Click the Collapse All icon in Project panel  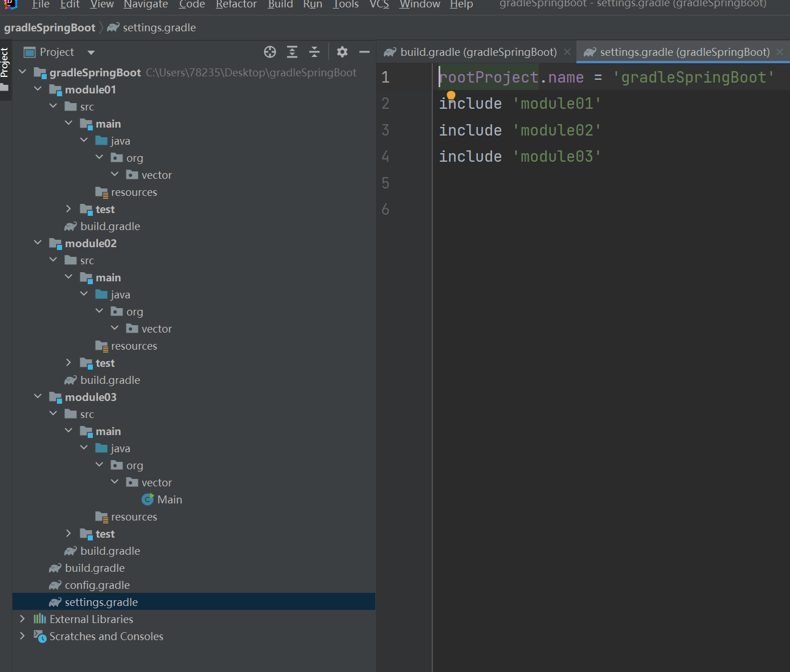[314, 52]
